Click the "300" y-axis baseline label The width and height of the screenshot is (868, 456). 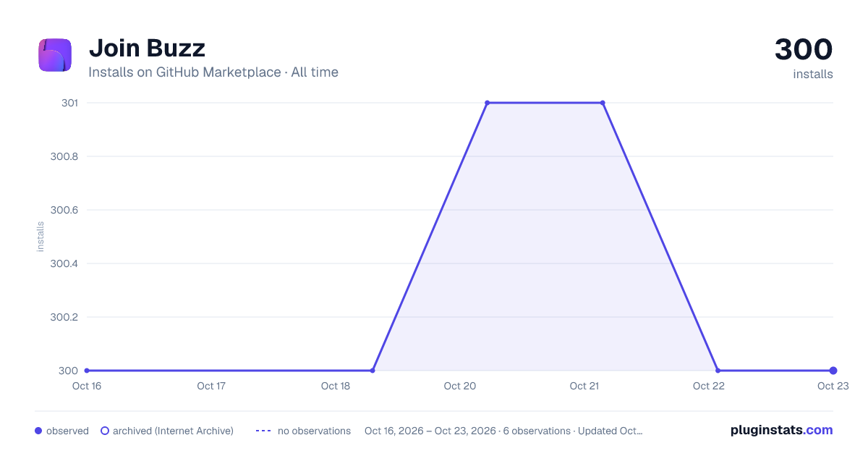[x=69, y=371]
